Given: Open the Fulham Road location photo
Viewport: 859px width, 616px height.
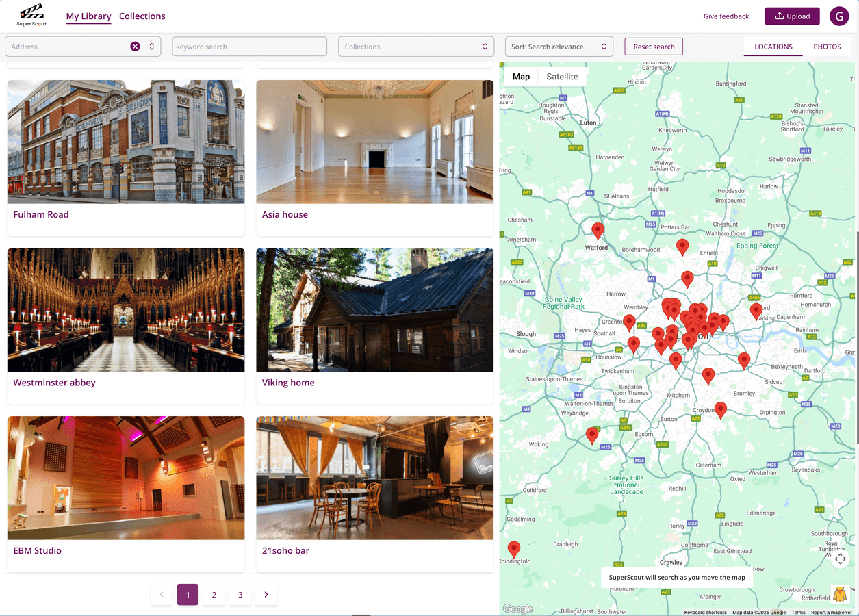Looking at the screenshot, I should 126,142.
